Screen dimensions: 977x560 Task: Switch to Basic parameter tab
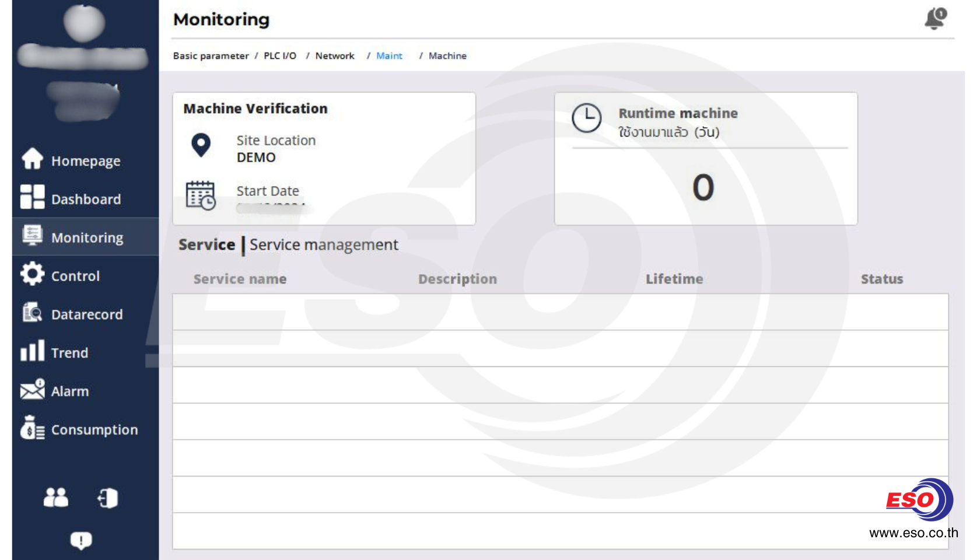[x=211, y=56]
